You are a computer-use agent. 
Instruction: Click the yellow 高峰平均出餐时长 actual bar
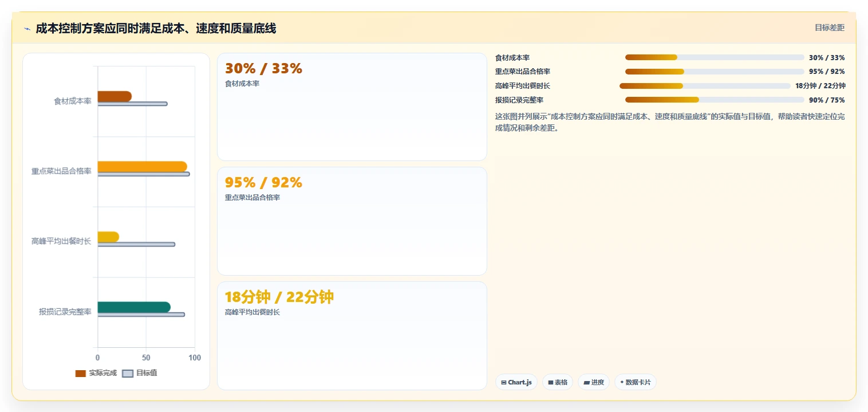point(108,237)
